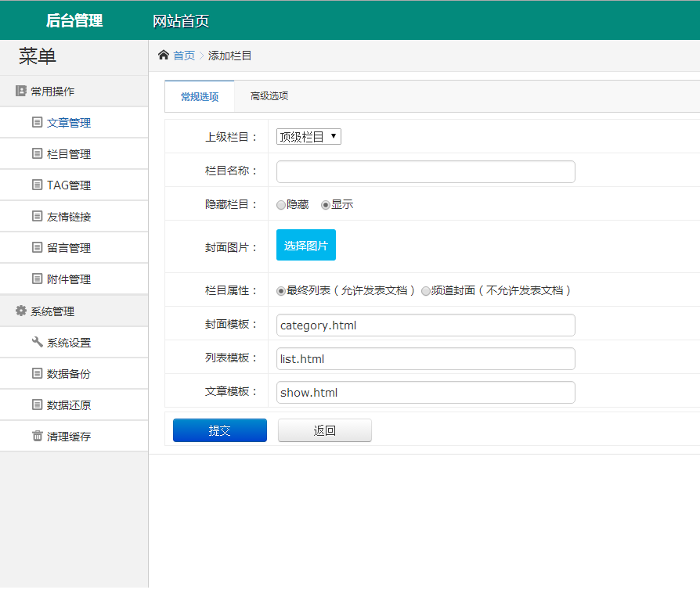Click the 清理缓存 trash icon
Viewport: 700px width, 604px height.
[x=38, y=436]
